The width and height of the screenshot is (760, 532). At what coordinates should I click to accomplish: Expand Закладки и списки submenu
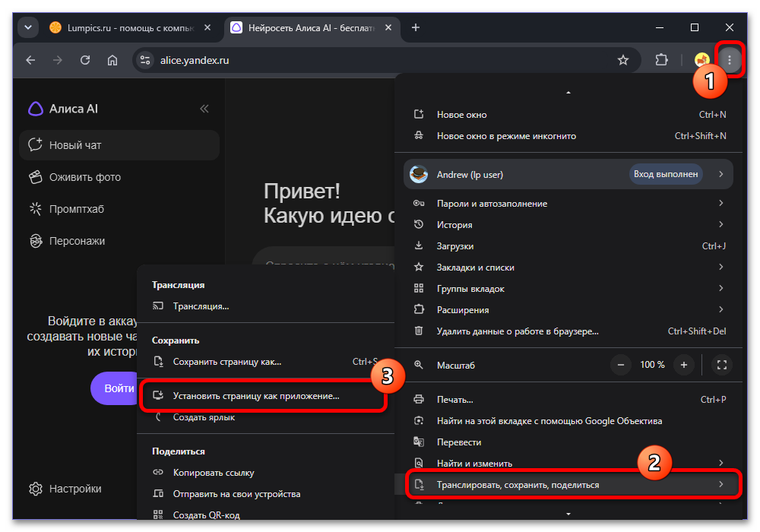(x=568, y=267)
